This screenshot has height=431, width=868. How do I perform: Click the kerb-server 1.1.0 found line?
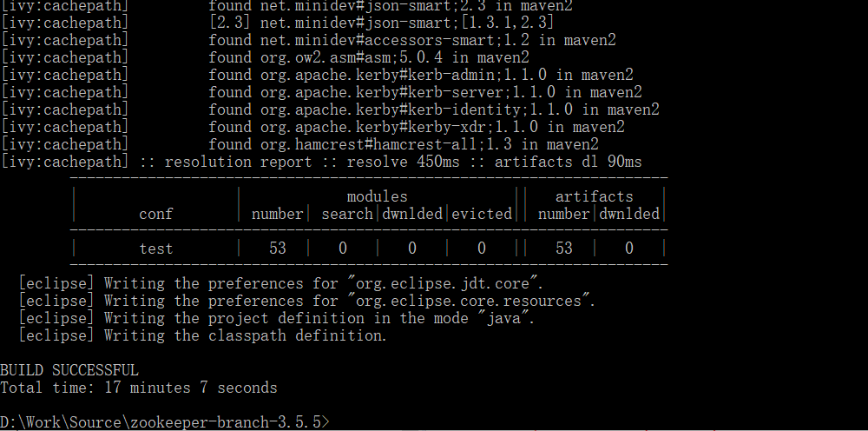tap(321, 92)
